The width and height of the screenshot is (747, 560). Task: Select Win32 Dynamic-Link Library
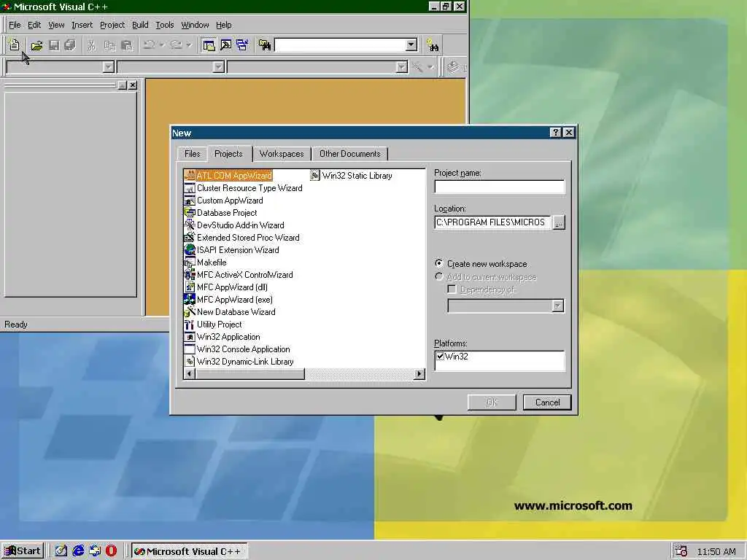(239, 362)
